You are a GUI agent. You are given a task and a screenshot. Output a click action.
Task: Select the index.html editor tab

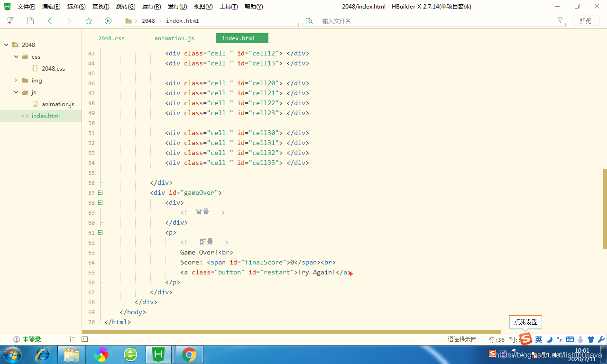pos(242,38)
